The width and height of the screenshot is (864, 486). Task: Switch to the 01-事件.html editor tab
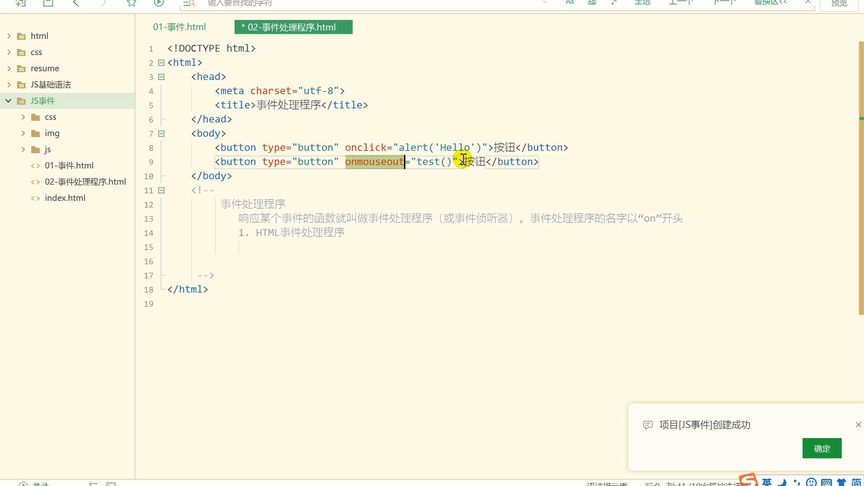pos(180,27)
